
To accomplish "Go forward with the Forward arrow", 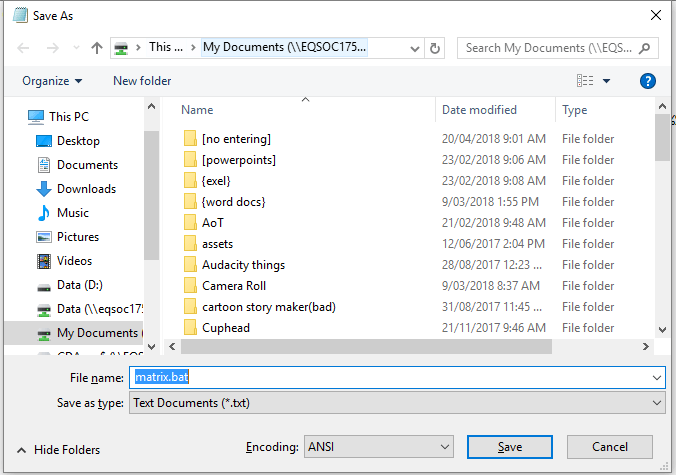I will click(53, 48).
